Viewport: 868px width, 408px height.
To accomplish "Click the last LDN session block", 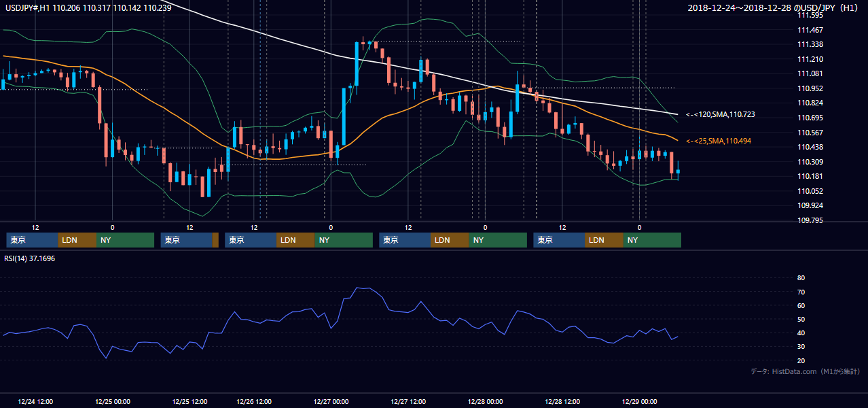I will (604, 240).
